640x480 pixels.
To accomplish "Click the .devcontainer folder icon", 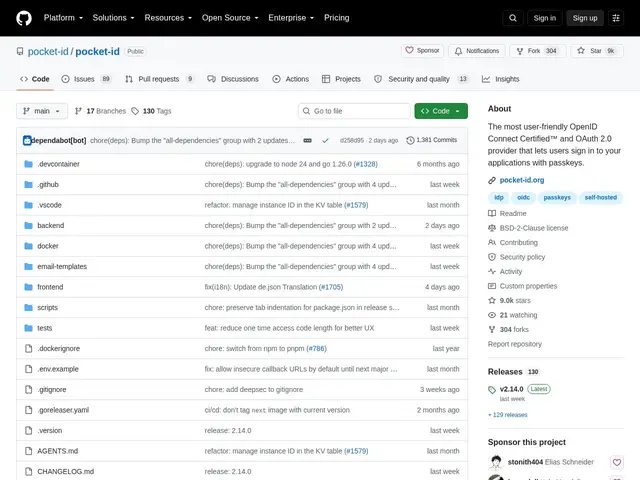I will 28,164.
